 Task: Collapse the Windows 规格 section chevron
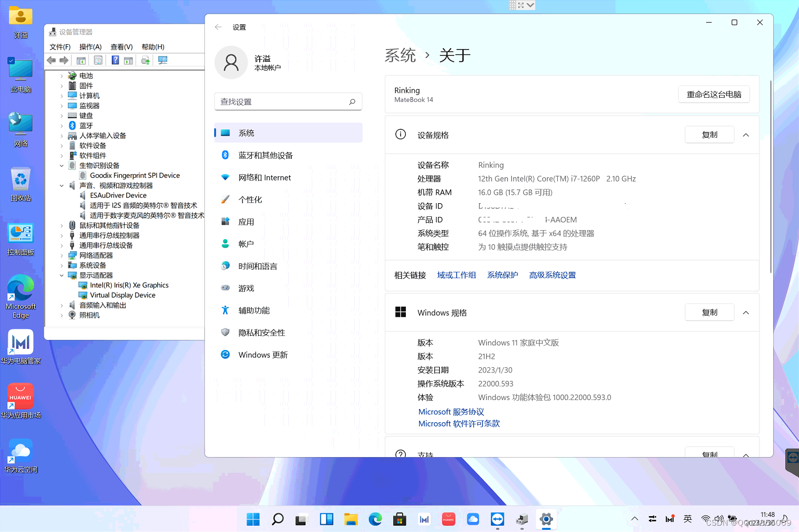746,313
